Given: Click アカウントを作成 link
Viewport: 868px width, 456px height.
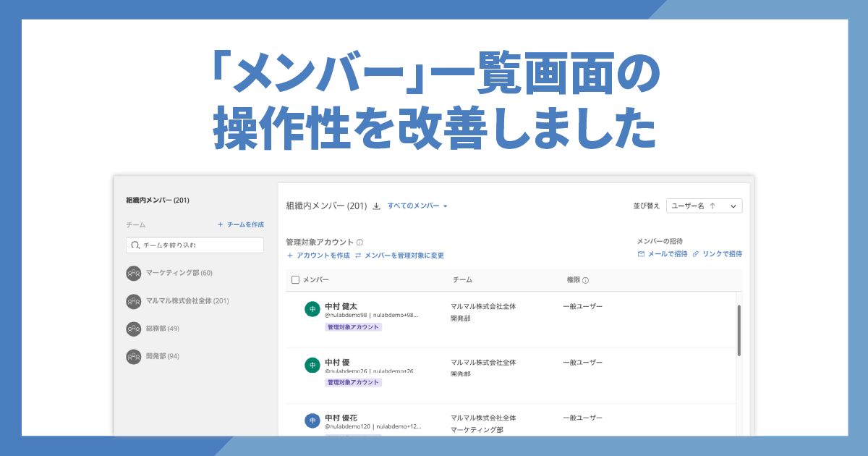Looking at the screenshot, I should (318, 256).
